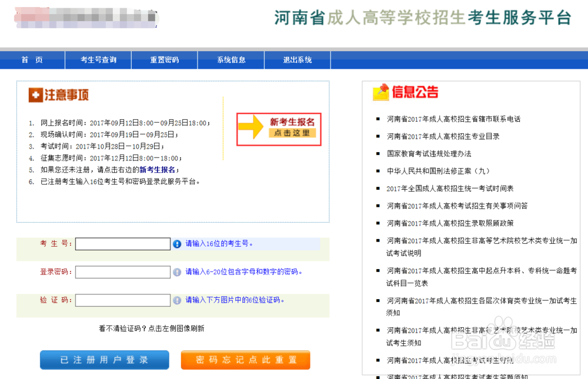Screen dimensions: 588x379
Task: Click the 河南省成人高等学校招生考生服务平台 page title
Action: point(423,18)
